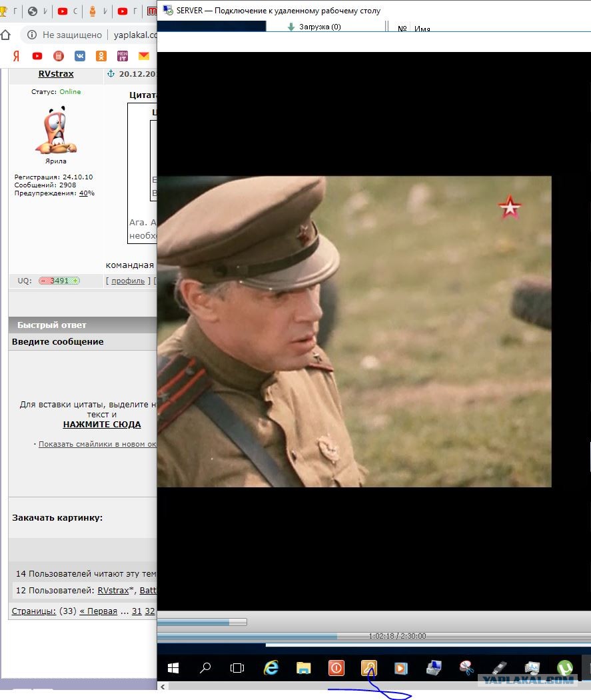Click the '3491' UQ rating value
591x700 pixels.
point(59,281)
